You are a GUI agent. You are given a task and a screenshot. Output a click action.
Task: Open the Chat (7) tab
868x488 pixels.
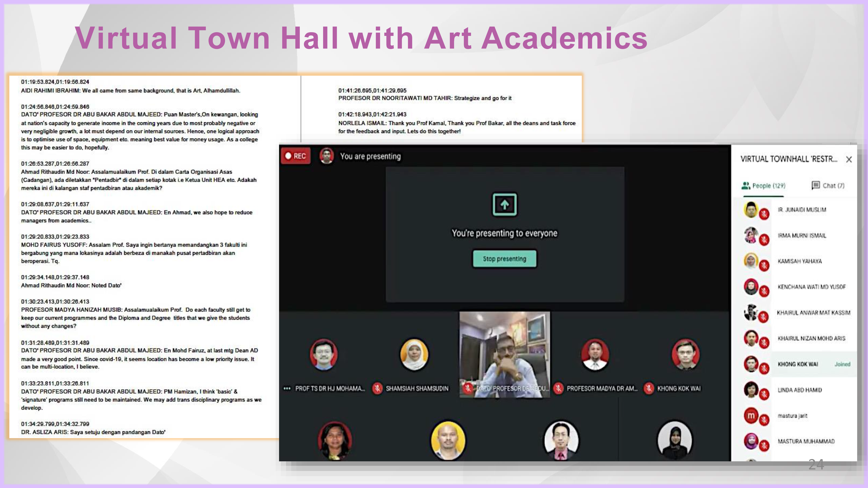click(828, 186)
